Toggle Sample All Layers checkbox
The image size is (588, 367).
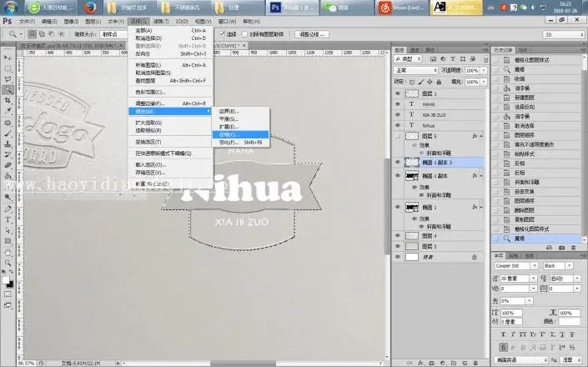click(x=245, y=34)
